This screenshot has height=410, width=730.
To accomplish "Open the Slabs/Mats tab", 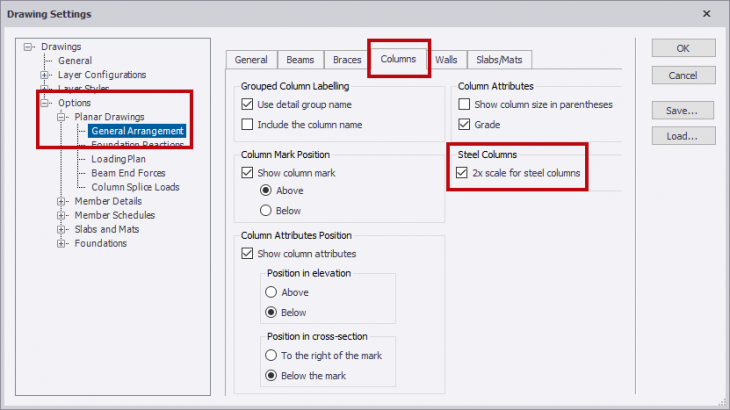I will pos(496,60).
